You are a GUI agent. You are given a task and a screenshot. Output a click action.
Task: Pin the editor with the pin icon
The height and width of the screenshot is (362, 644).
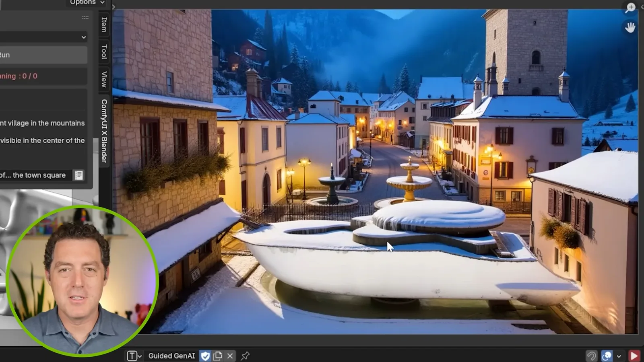[245, 356]
